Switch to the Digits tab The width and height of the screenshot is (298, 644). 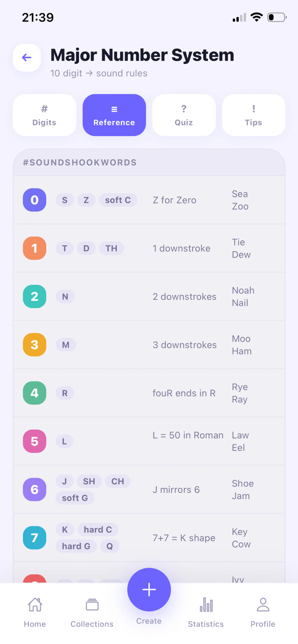point(45,115)
